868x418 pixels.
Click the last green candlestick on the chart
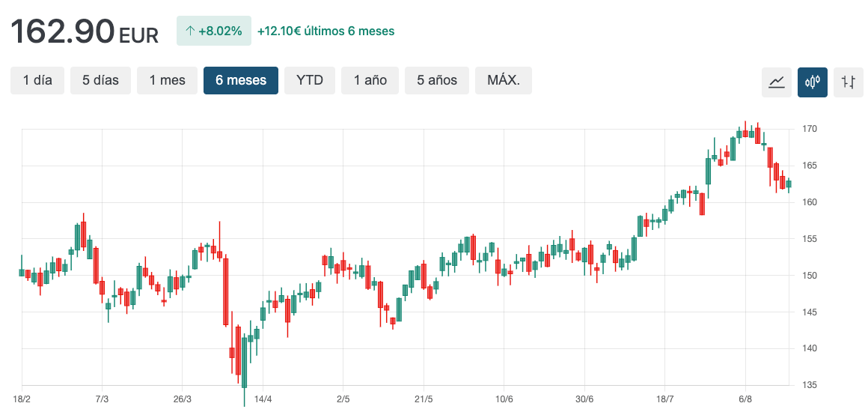pos(789,184)
